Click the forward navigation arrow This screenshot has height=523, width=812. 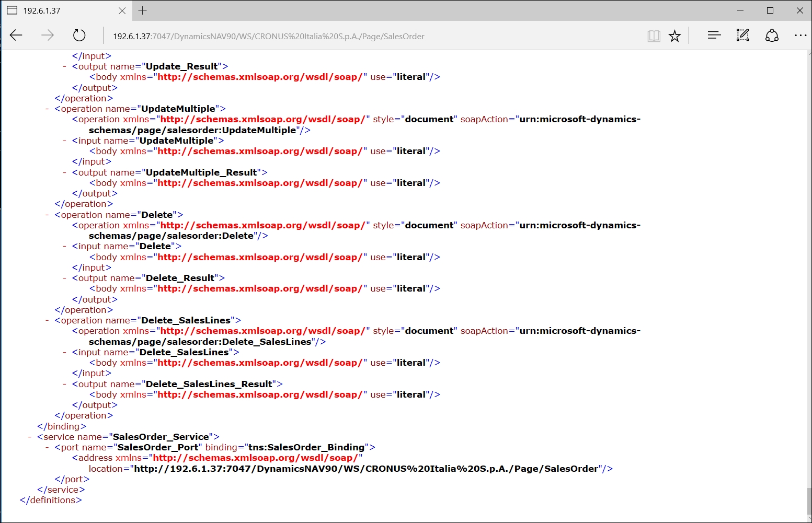tap(48, 36)
